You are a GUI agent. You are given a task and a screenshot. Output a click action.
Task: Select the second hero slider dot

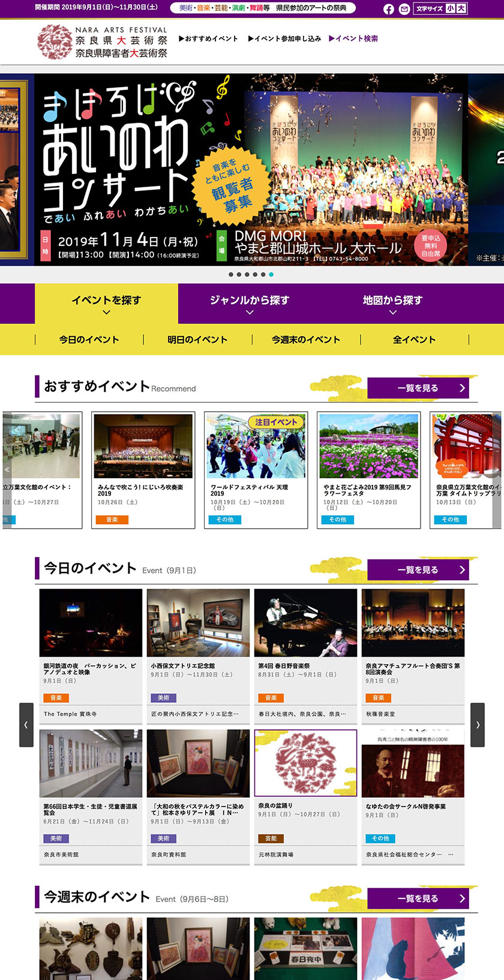pos(239,274)
